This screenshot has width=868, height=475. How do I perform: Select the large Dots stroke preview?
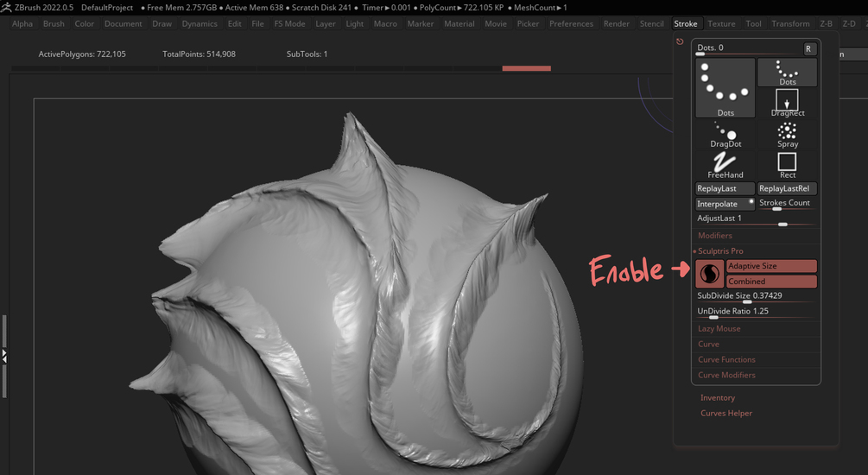pos(725,87)
